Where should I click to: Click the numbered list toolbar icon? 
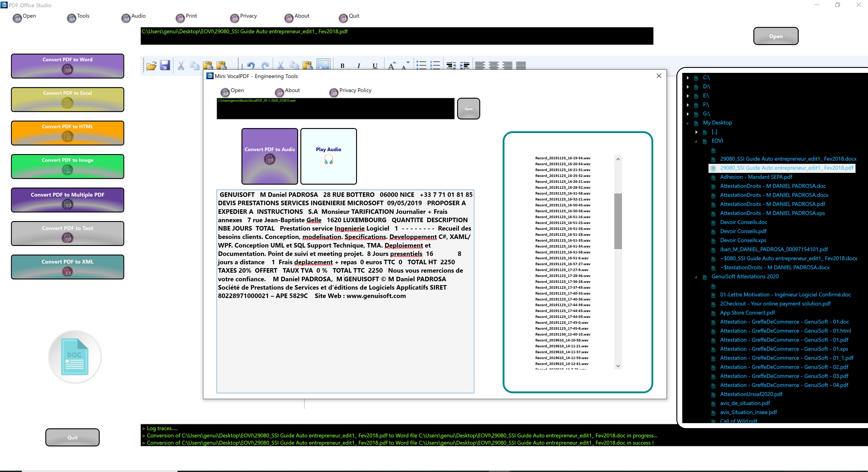(435, 65)
